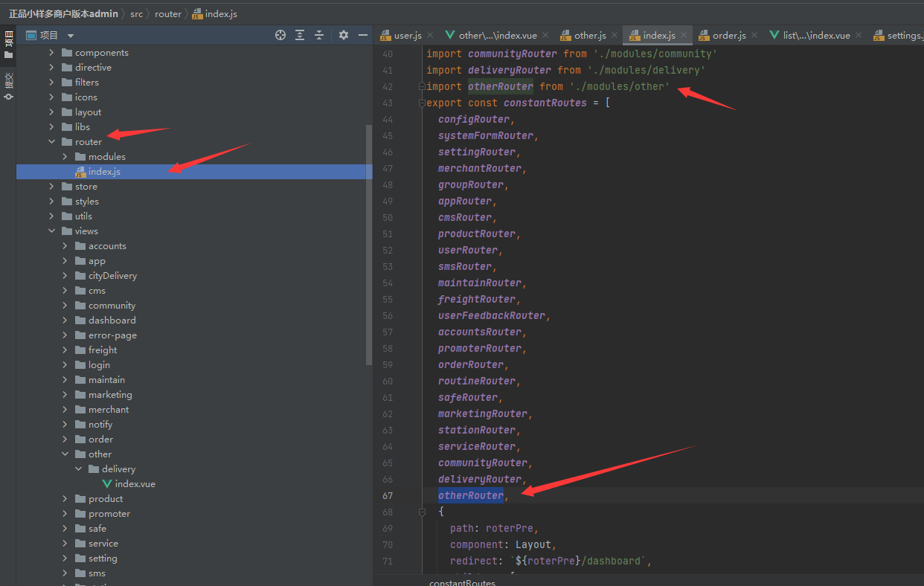This screenshot has width=924, height=586.
Task: Click the collapse all icon in project panel
Action: click(x=319, y=35)
